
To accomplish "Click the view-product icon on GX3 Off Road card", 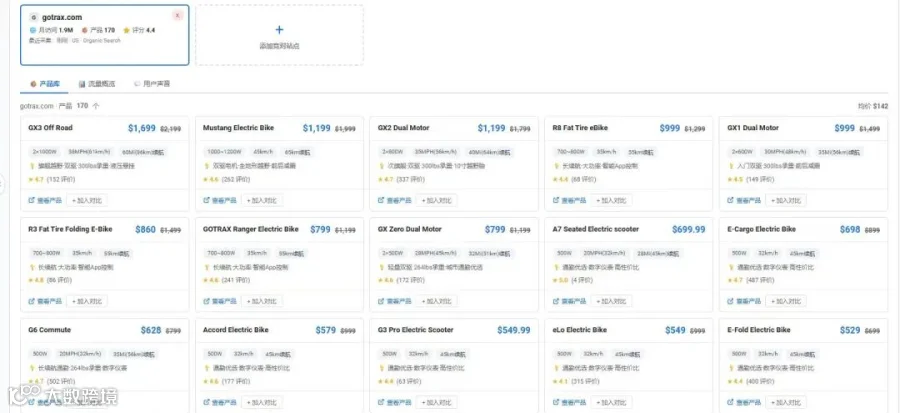I will point(32,200).
